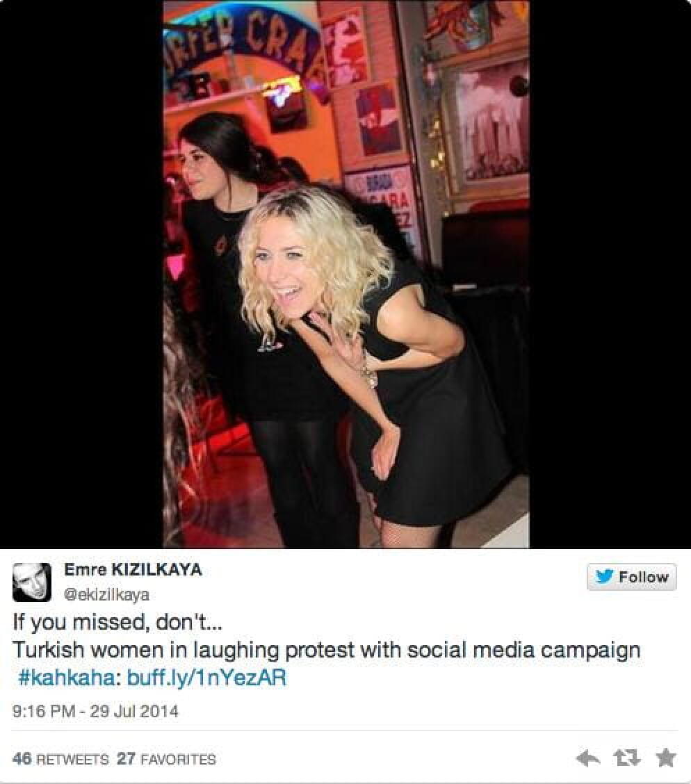The image size is (691, 784).
Task: Favorite the tweet with the star icon
Action: point(665,758)
